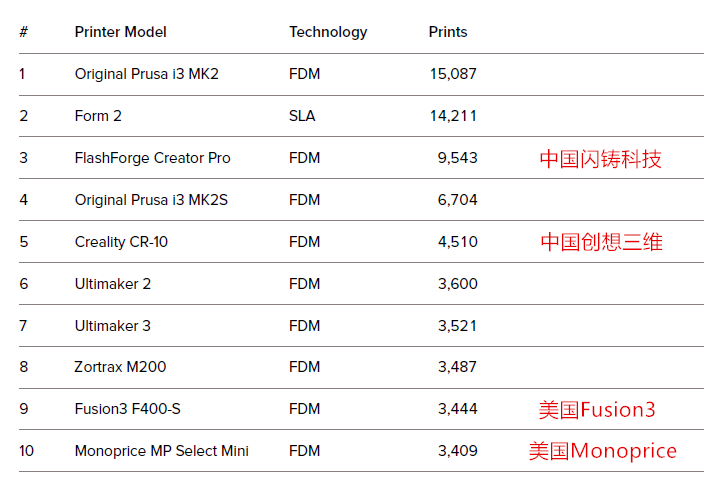
Task: Click the red 美国Monoprice annotation
Action: [603, 451]
